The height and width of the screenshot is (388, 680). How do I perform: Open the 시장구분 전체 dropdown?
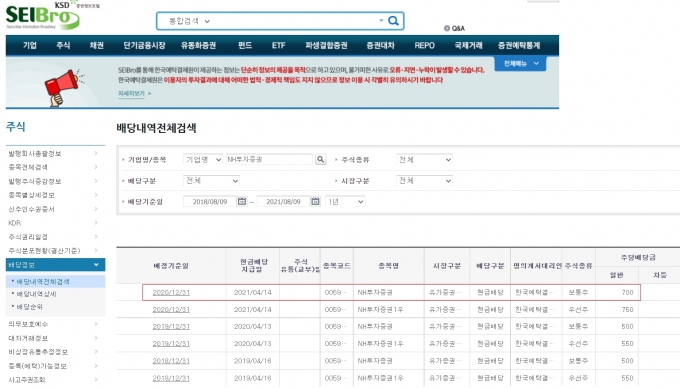tap(424, 180)
